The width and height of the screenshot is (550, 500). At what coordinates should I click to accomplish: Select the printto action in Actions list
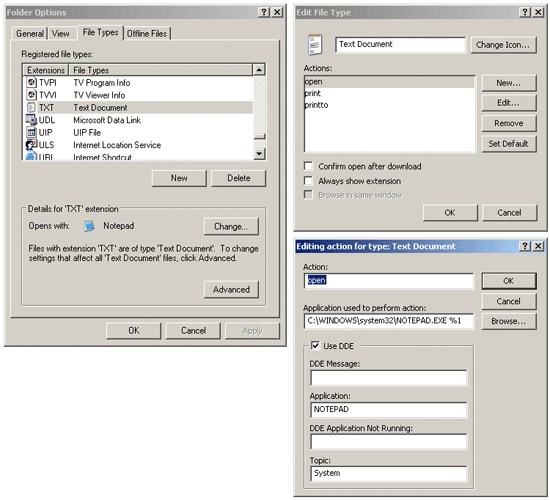click(x=316, y=105)
